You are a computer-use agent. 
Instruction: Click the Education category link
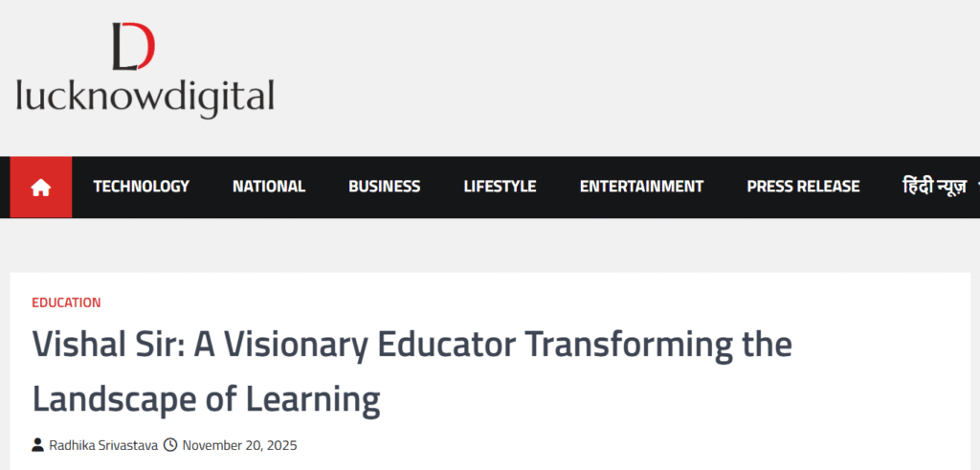click(x=66, y=302)
